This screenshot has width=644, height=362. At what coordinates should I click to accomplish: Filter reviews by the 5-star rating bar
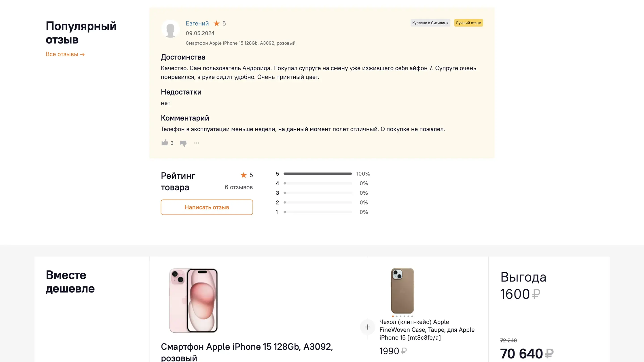(318, 174)
